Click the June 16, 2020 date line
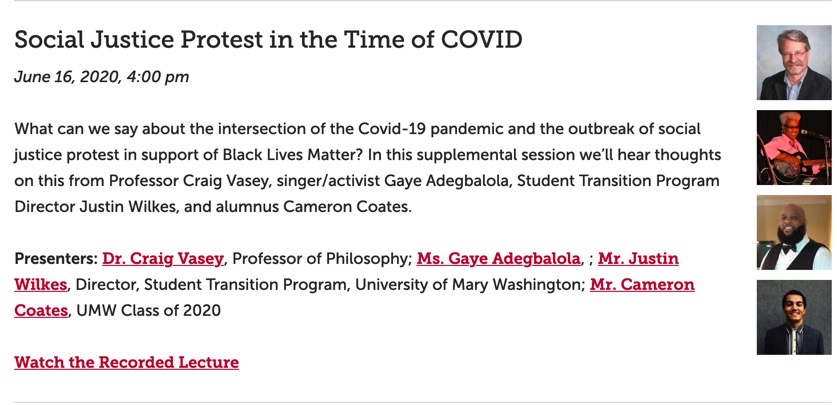The height and width of the screenshot is (405, 837). tap(101, 77)
